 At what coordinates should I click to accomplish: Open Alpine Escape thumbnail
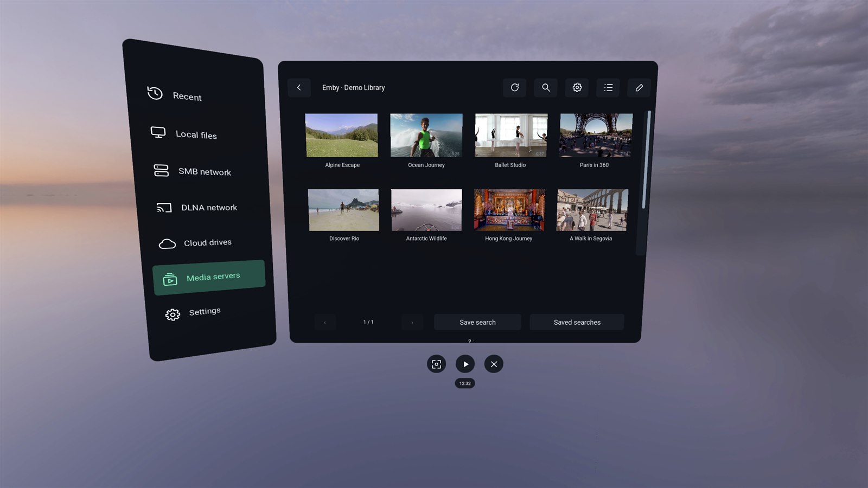(342, 135)
